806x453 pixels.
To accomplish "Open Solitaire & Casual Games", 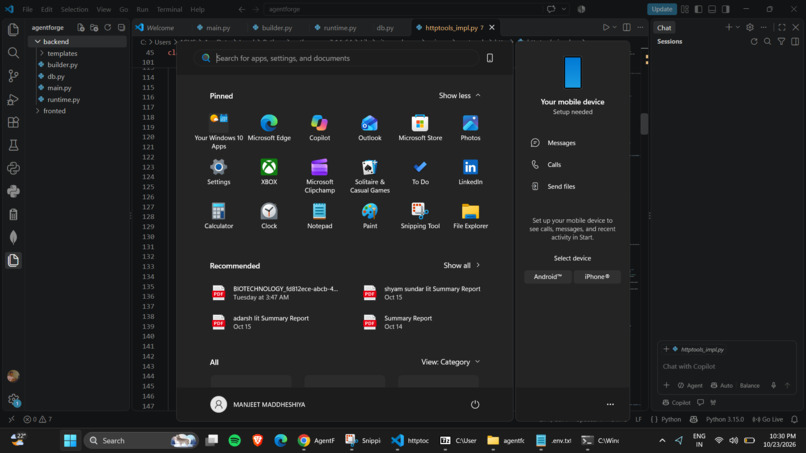I will point(370,176).
